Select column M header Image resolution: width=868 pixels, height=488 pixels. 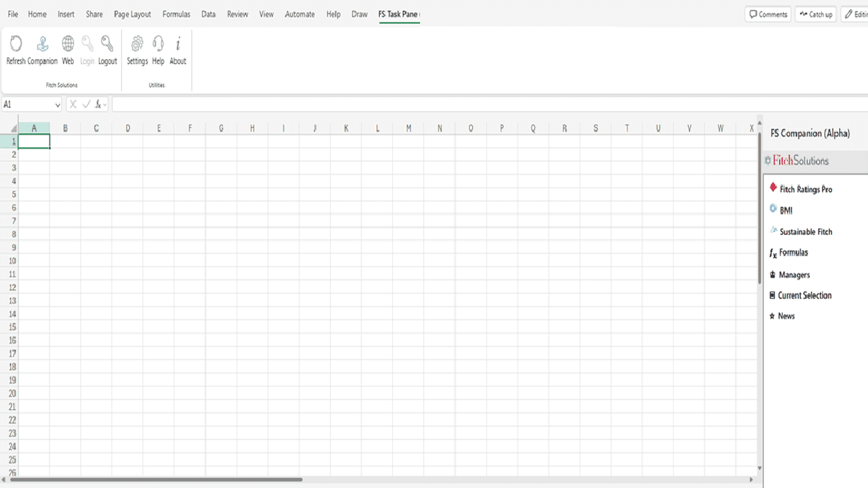pos(408,128)
